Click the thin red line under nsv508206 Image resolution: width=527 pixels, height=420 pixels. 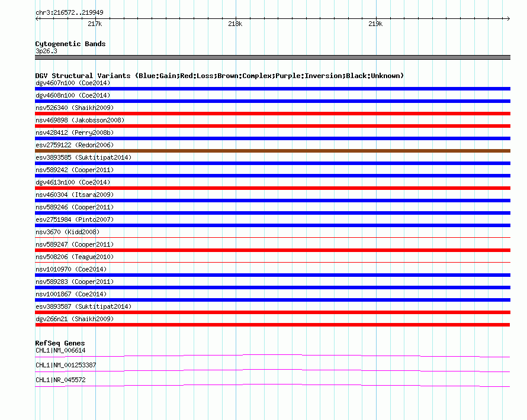pos(272,262)
